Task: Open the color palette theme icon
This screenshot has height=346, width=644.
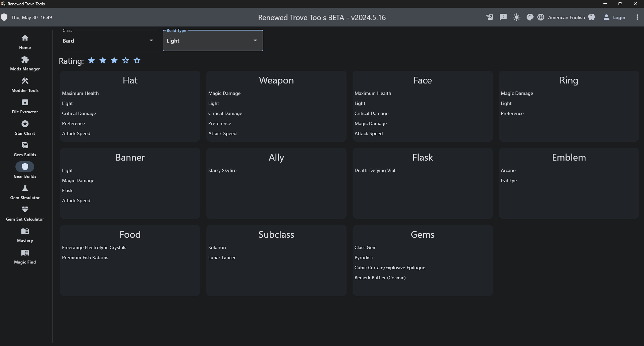Action: coord(530,17)
